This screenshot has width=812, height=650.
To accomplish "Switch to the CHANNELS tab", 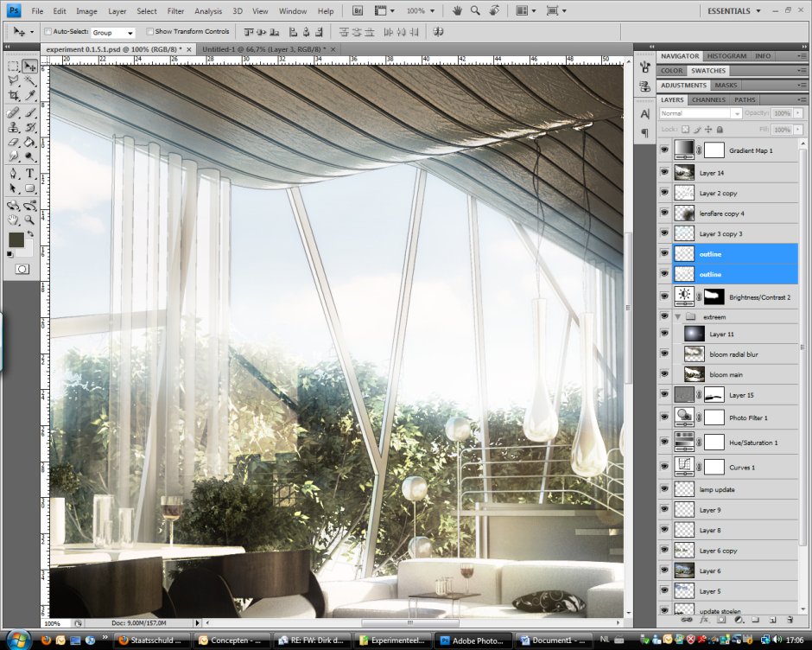I will (x=708, y=100).
